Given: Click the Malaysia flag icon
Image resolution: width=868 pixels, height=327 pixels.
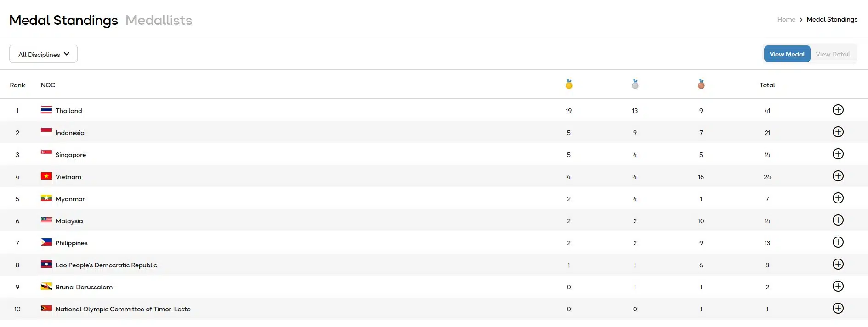Looking at the screenshot, I should [x=46, y=220].
